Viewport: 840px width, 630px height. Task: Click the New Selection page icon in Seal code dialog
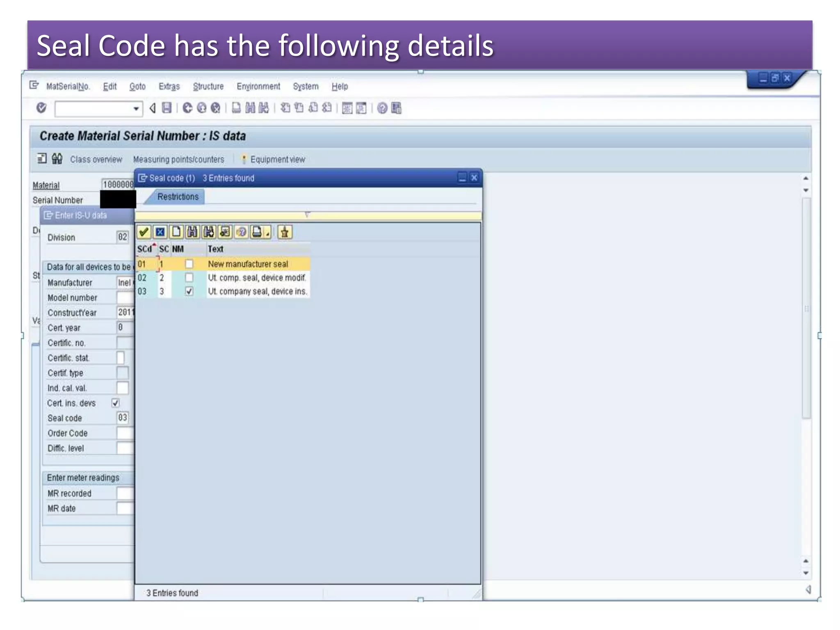(176, 232)
